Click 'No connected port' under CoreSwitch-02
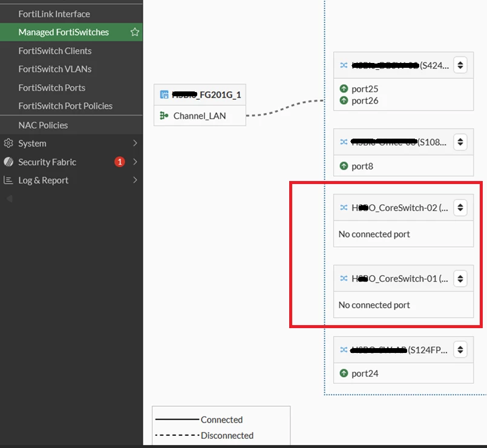This screenshot has width=487, height=448. [x=374, y=234]
